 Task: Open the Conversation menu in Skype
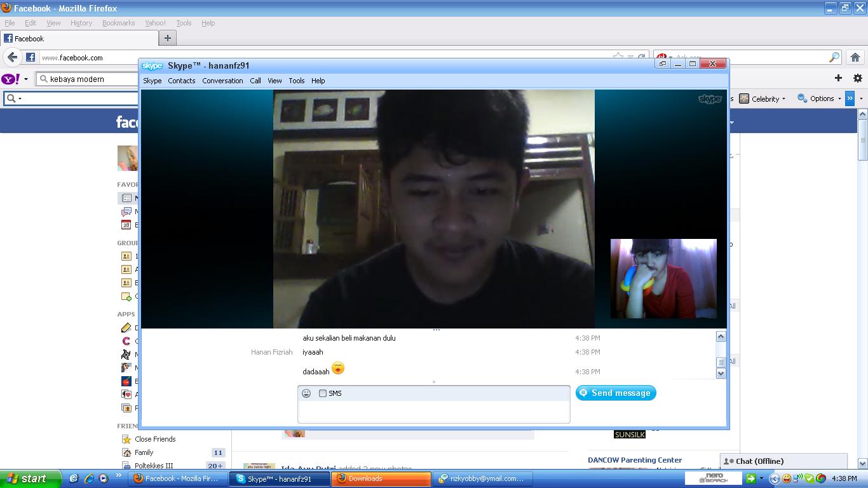click(x=222, y=81)
